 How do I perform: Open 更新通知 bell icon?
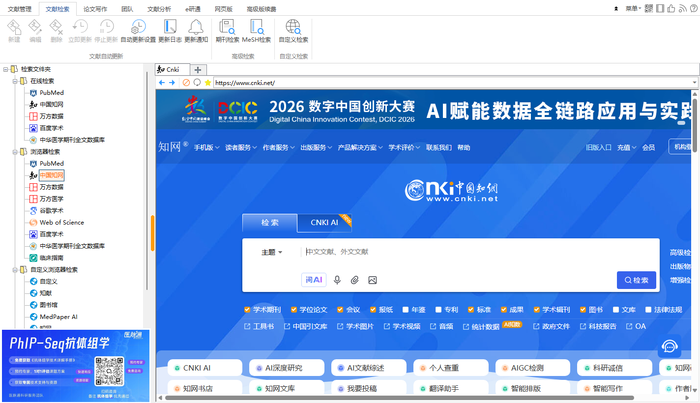(196, 31)
